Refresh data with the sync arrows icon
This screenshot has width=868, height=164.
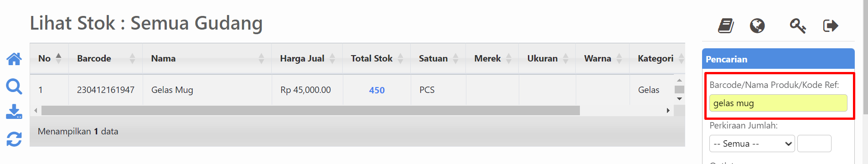coord(14,139)
